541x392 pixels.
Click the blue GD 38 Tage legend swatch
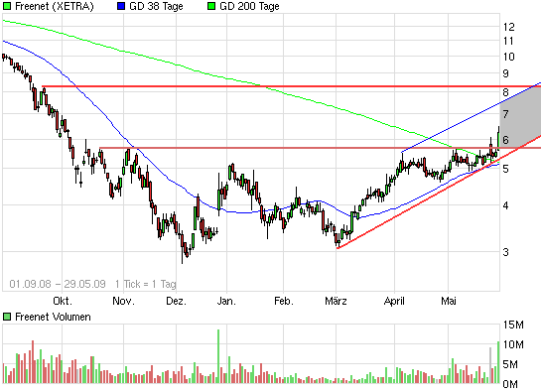121,6
